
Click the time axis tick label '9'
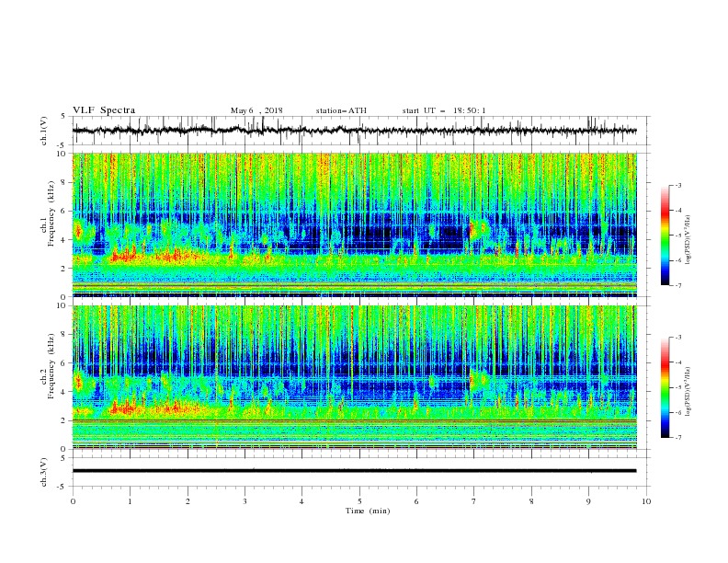(588, 501)
